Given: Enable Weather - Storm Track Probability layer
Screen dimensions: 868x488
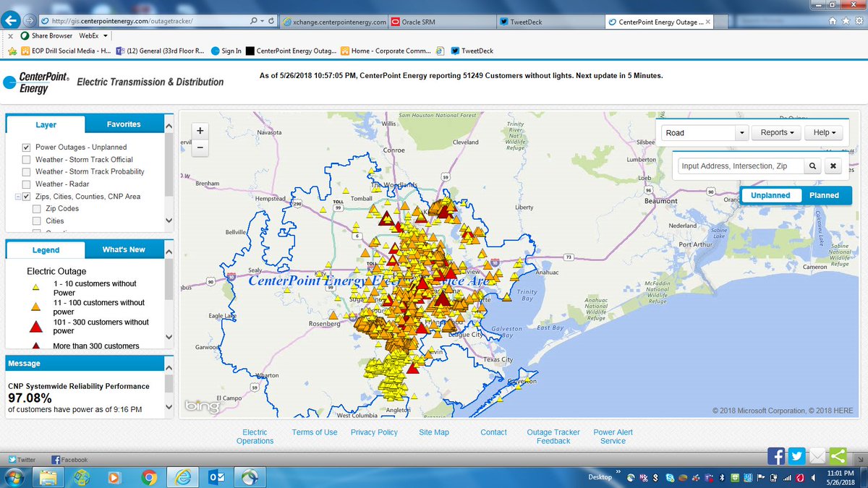Looking at the screenshot, I should tap(26, 172).
